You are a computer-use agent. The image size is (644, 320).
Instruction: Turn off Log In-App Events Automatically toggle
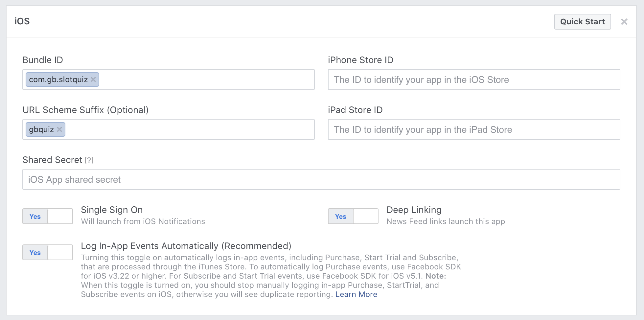[x=48, y=252]
